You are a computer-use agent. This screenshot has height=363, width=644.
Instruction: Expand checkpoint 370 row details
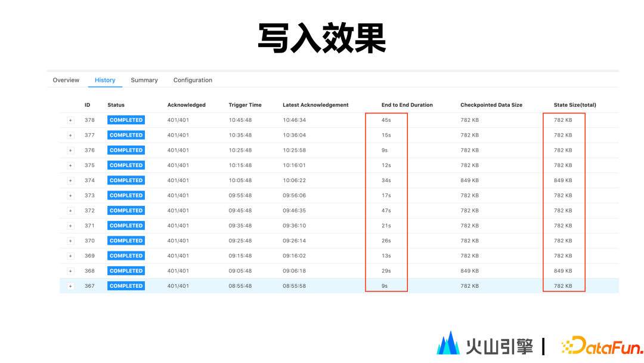[x=70, y=241]
